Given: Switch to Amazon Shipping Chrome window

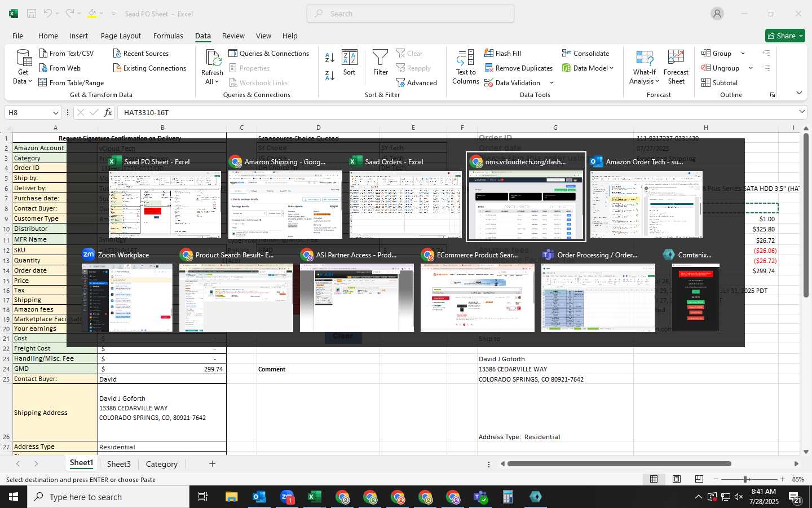Looking at the screenshot, I should 285,196.
